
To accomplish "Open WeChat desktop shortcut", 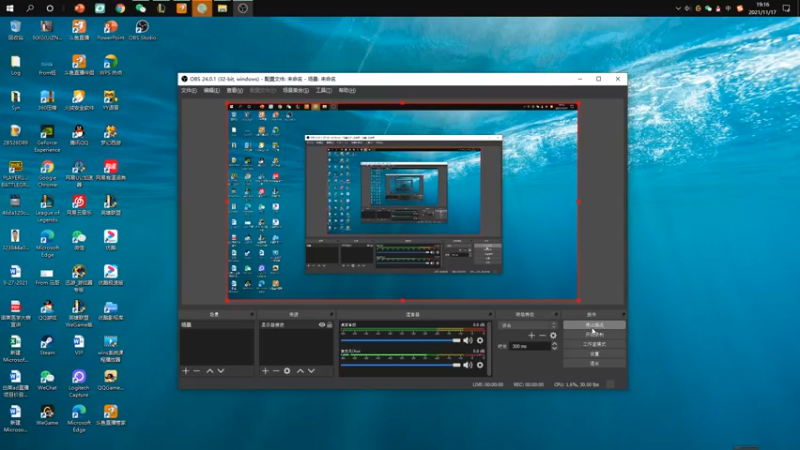I will (x=47, y=381).
